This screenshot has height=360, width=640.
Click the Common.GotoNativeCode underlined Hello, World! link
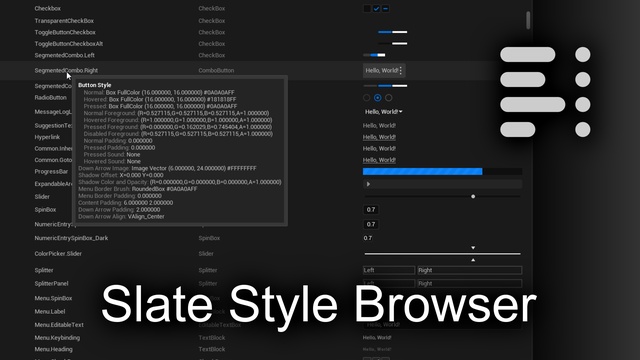tap(379, 160)
